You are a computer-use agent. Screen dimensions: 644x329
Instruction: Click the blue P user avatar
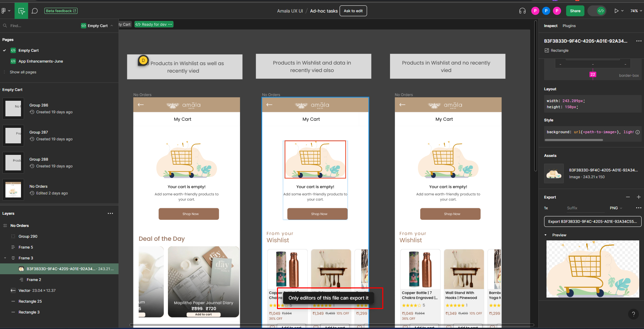point(546,11)
